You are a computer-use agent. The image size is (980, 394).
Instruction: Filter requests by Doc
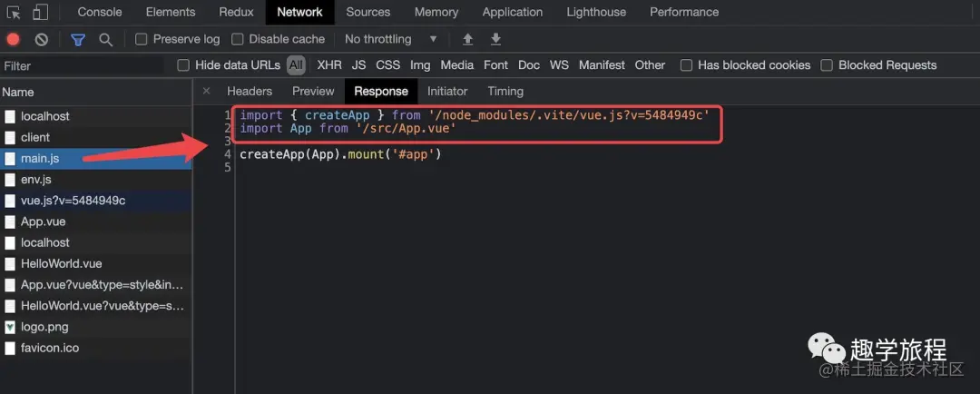click(529, 65)
